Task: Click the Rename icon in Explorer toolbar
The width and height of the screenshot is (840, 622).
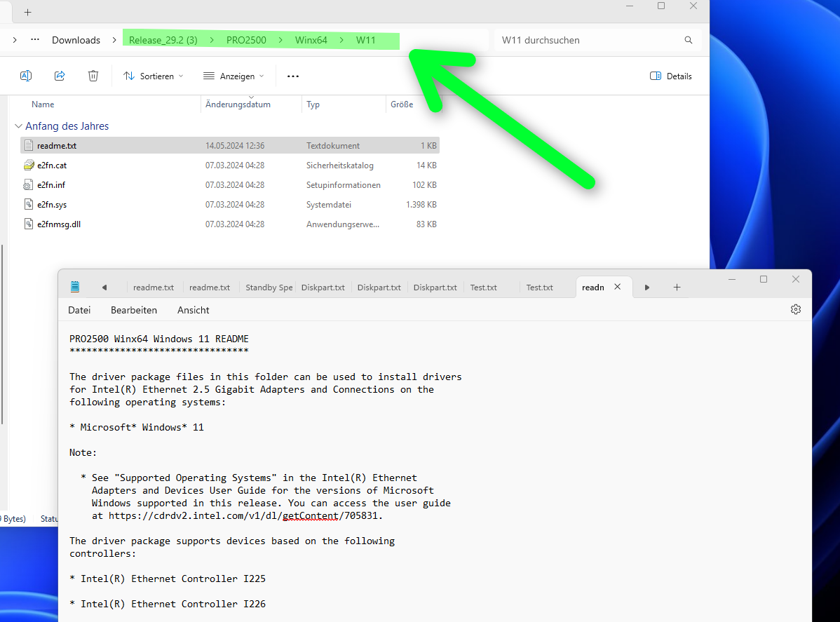Action: coord(26,76)
